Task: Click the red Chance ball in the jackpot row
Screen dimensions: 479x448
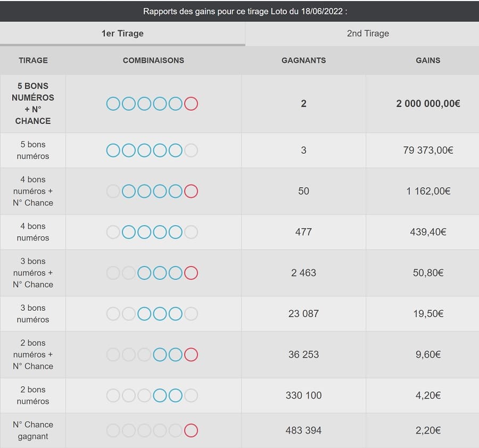Action: (191, 104)
